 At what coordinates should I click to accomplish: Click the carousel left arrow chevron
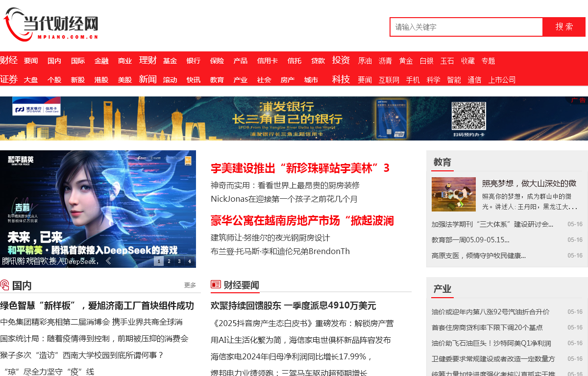pyautogui.click(x=108, y=261)
